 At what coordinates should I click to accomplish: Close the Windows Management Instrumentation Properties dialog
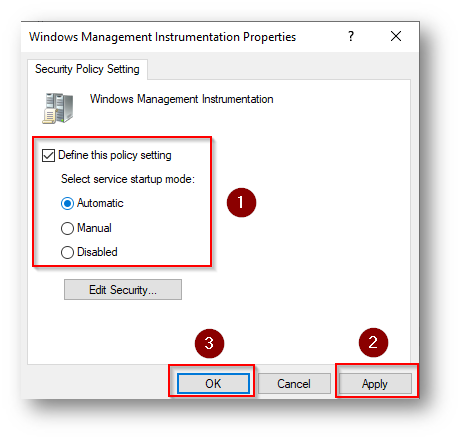(x=396, y=36)
